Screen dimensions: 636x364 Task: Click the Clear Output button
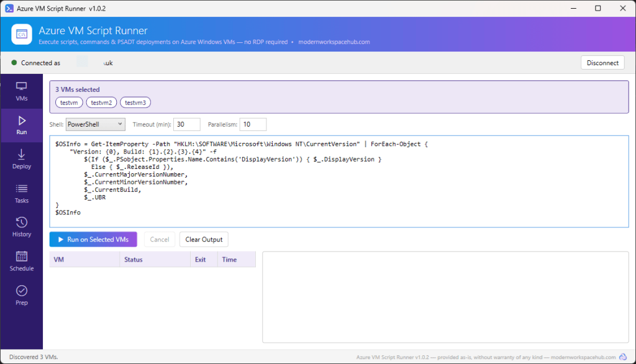point(204,239)
